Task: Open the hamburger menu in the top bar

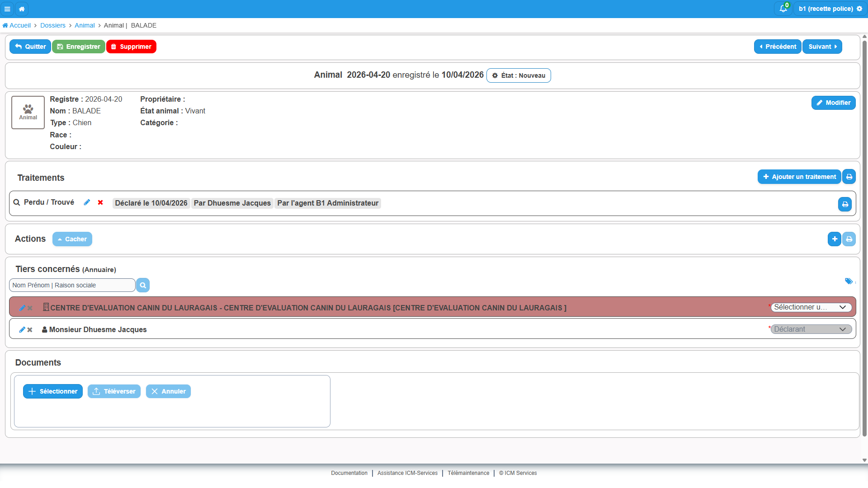Action: point(7,9)
